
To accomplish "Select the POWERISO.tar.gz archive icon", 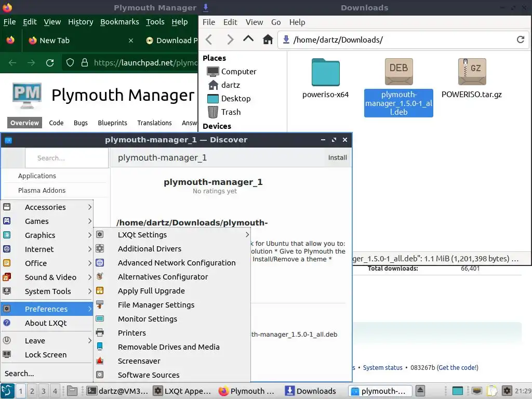I will 472,72.
